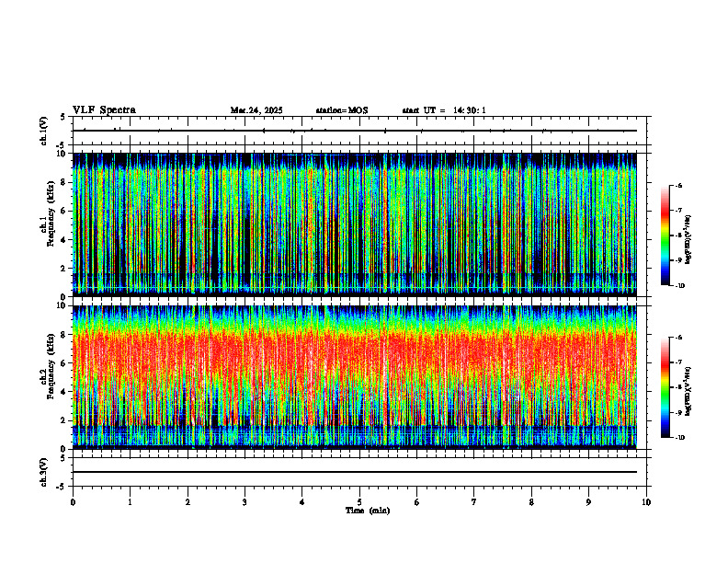Viewport: 728px width, 563px height.
Task: Click the "-10" tick on ch.1 color bar
Action: (x=679, y=286)
